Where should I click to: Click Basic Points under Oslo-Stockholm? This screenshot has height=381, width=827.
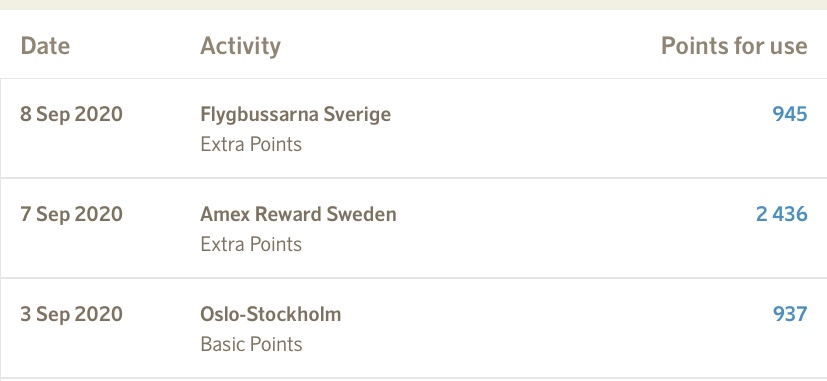tap(251, 345)
